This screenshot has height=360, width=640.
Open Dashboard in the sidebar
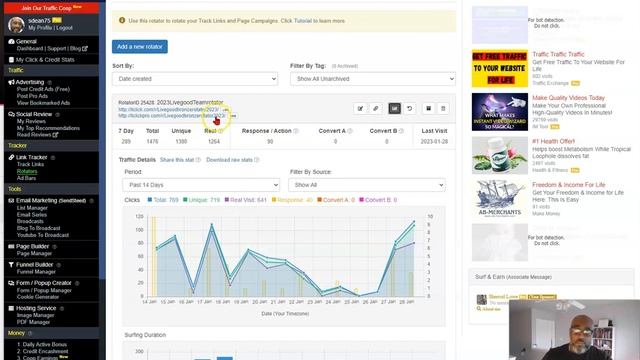coord(30,49)
